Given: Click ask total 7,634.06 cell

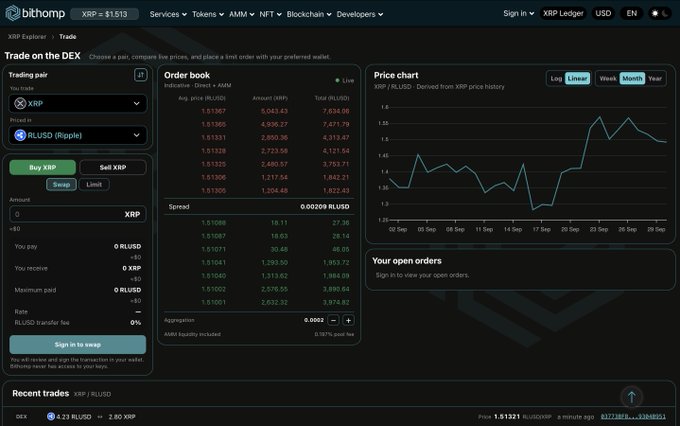Looking at the screenshot, I should coord(336,111).
